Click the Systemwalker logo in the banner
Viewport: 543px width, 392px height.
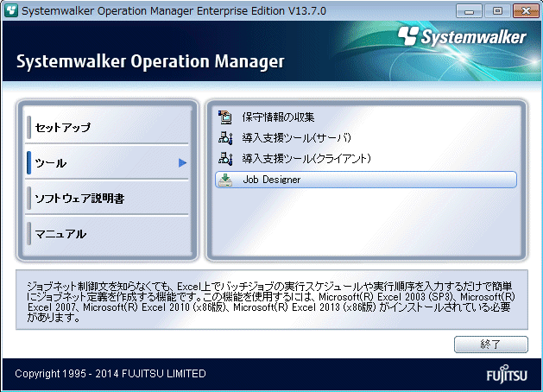click(x=462, y=37)
